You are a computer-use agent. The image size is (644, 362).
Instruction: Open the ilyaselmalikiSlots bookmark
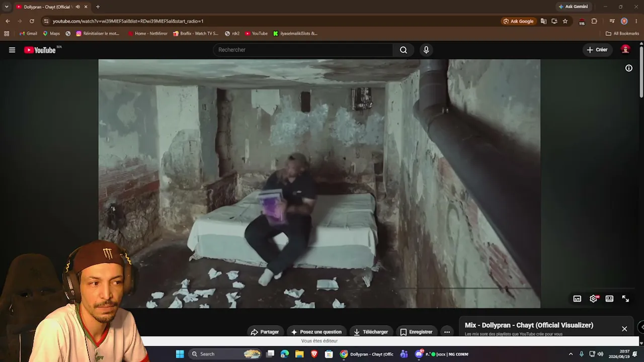pos(295,34)
